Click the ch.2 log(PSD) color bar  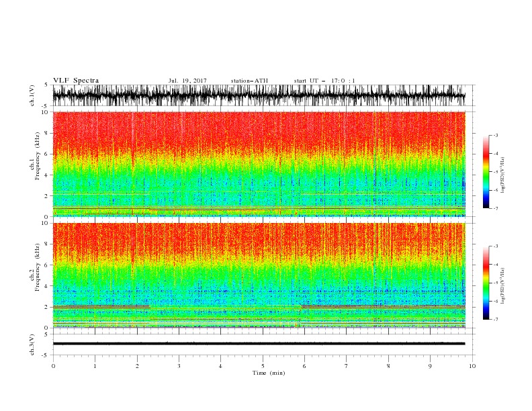pos(486,283)
